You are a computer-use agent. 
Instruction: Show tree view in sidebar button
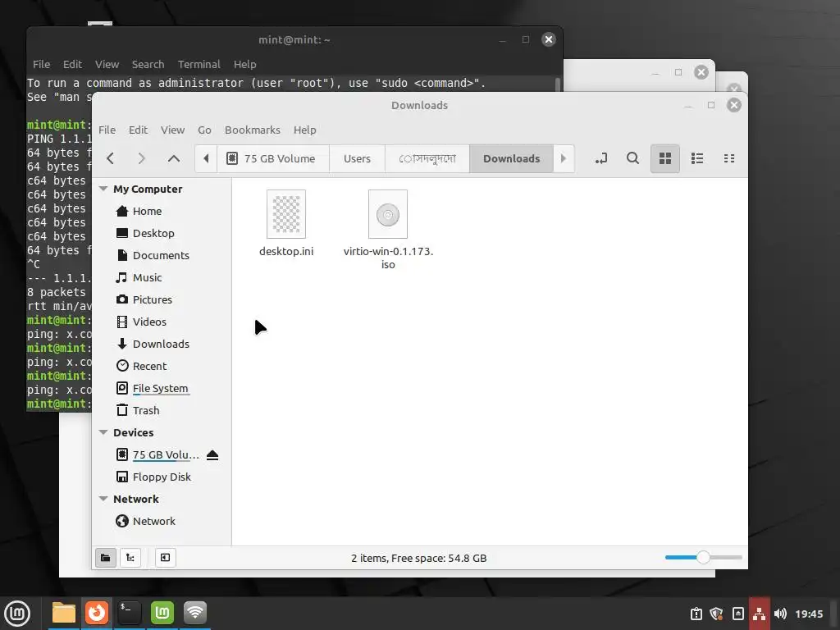click(130, 558)
